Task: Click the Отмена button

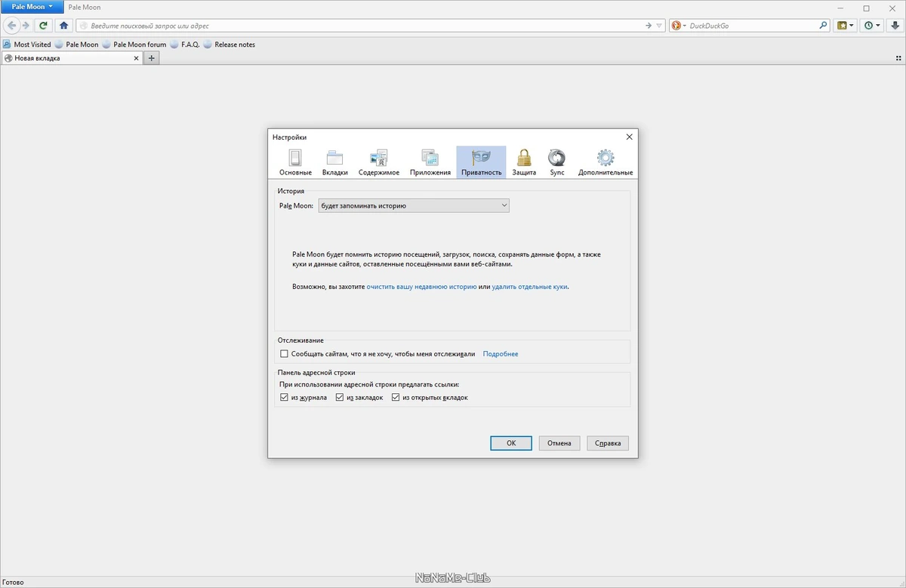Action: coord(559,443)
